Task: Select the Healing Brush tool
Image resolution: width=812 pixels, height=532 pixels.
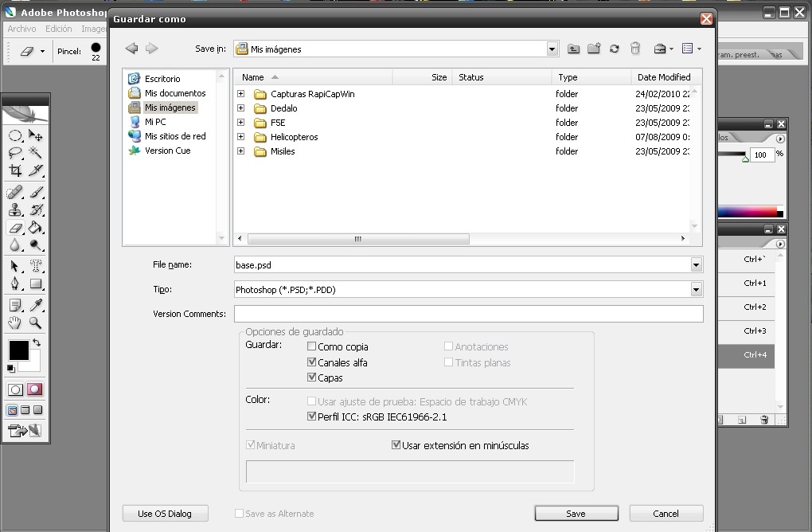Action: [x=15, y=192]
